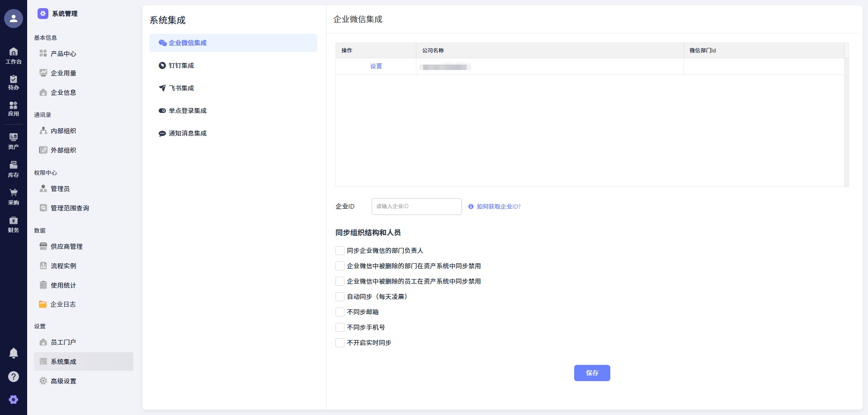Check 企业微信中被删除的员工 sync disable checkbox
The width and height of the screenshot is (868, 415).
coord(340,281)
